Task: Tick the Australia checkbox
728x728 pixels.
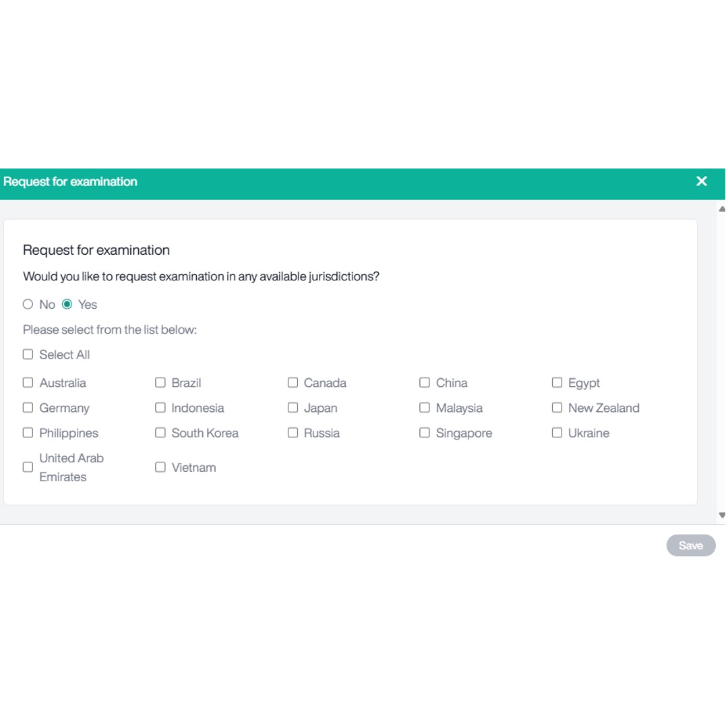Action: [28, 383]
